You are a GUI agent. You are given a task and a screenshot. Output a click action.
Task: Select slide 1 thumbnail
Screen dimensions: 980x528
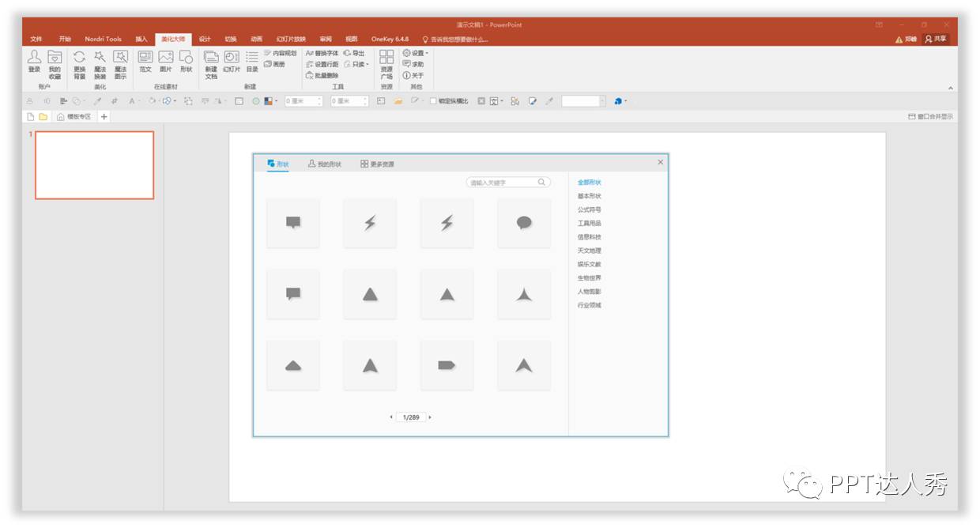94,165
